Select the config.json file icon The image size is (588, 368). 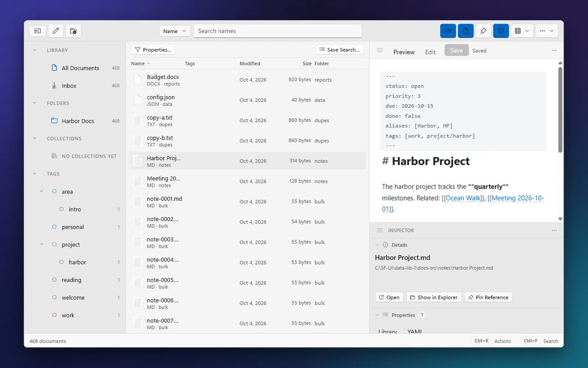click(x=137, y=100)
